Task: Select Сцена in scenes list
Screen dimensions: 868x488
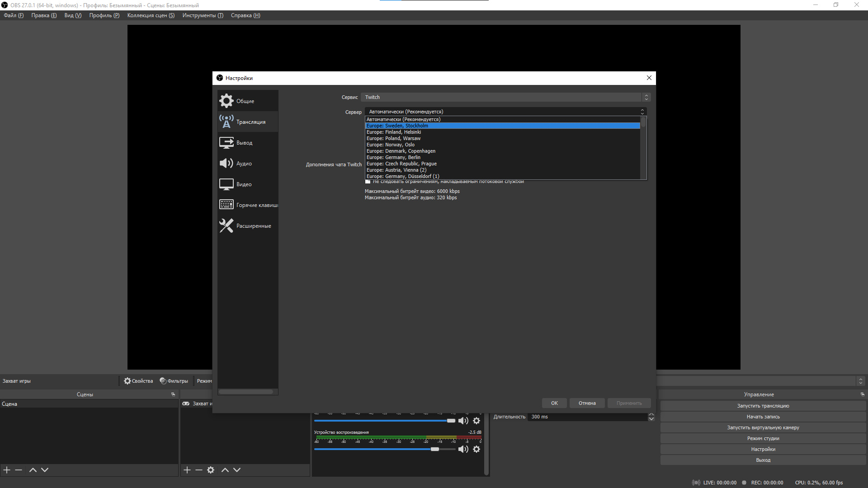Action: [x=89, y=404]
